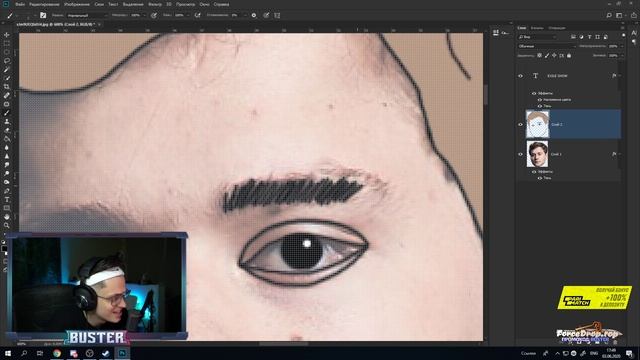This screenshot has width=640, height=360.
Task: Toggle Effects visibility under text layer
Action: point(534,93)
